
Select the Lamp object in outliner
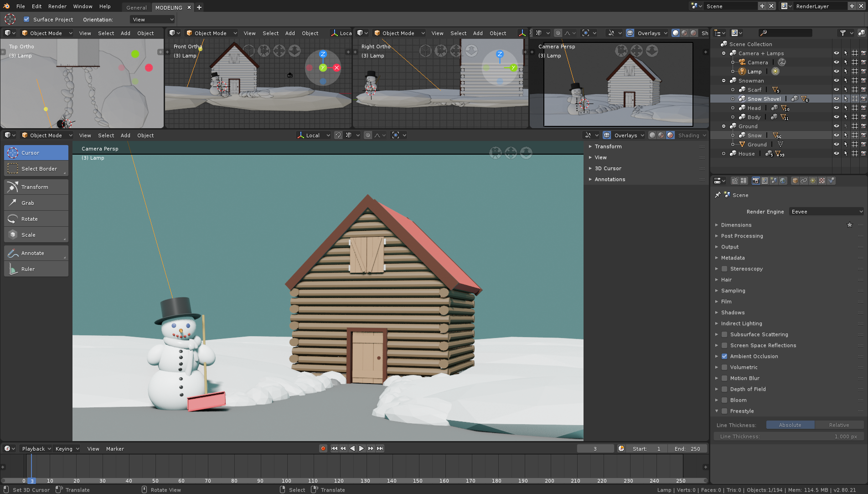754,72
